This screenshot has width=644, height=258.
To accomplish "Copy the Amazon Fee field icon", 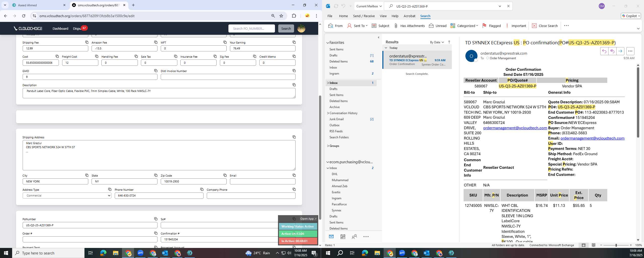I will [x=156, y=42].
